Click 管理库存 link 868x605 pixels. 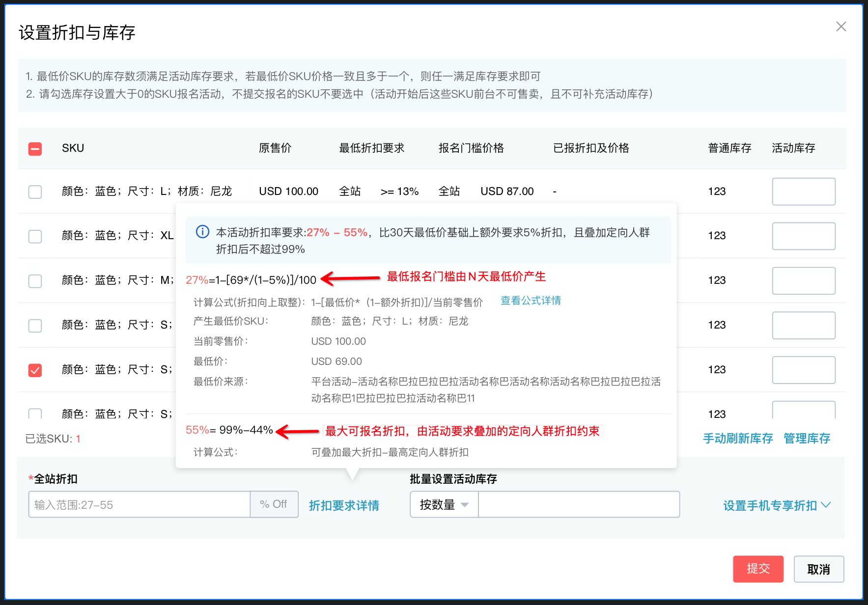pyautogui.click(x=807, y=438)
